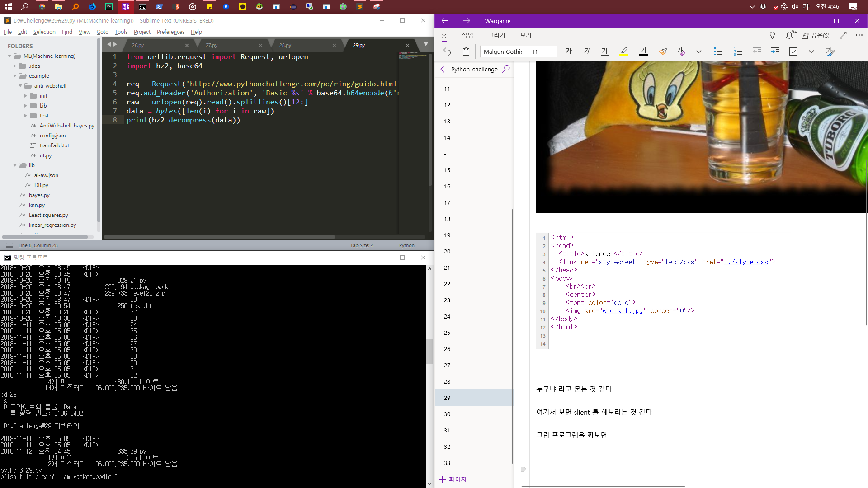Show hidden system tray icons
The image size is (868, 488).
[x=752, y=7]
